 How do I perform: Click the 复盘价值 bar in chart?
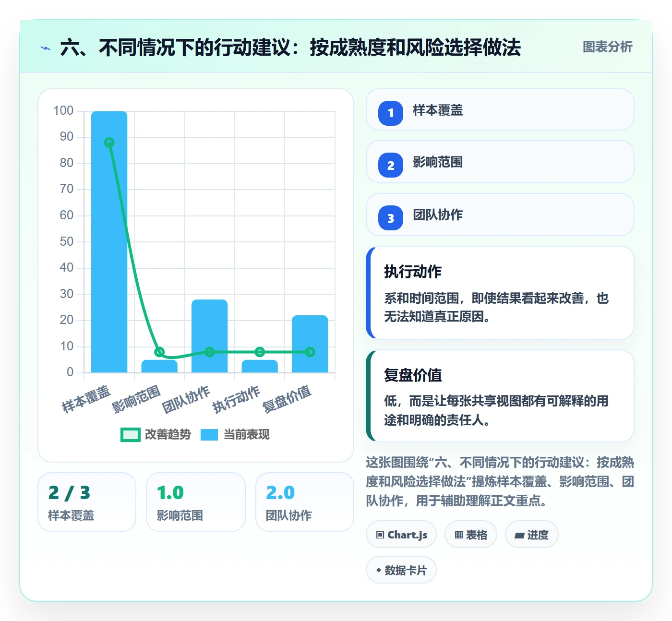pyautogui.click(x=310, y=344)
